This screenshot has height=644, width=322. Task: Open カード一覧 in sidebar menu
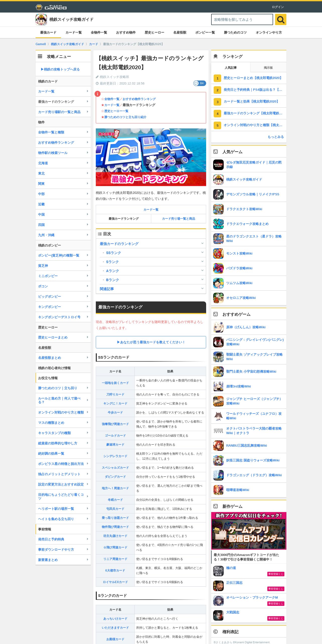click(63, 91)
